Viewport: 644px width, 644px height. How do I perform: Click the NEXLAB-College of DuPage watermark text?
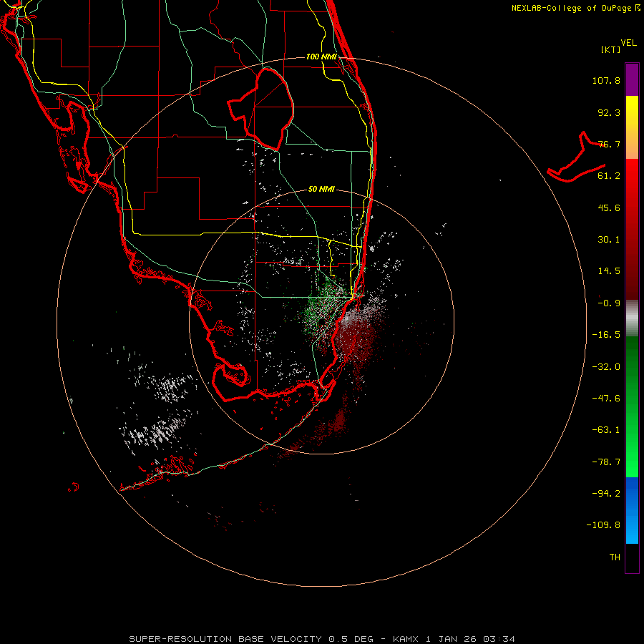pyautogui.click(x=576, y=8)
